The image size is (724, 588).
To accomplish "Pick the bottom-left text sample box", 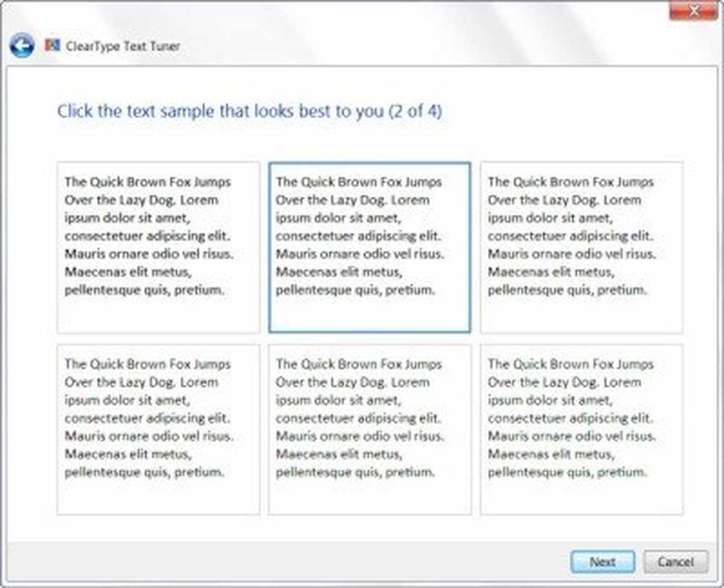I will (x=159, y=429).
